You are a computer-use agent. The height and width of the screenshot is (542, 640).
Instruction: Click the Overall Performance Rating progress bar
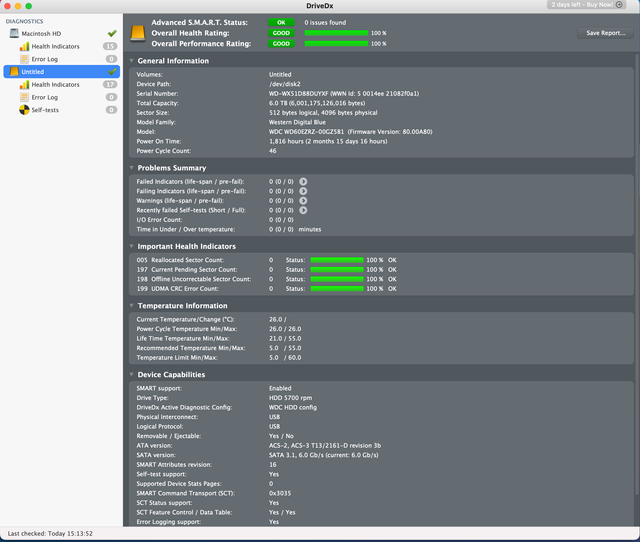click(x=336, y=44)
